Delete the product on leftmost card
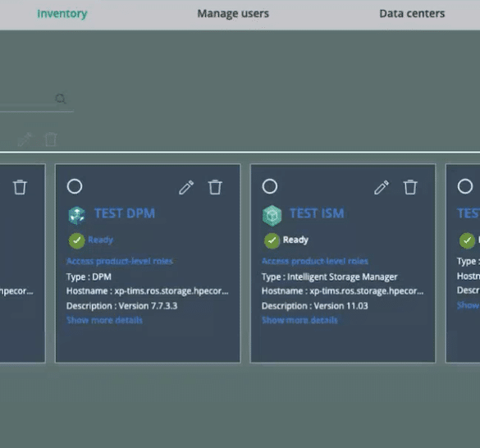The image size is (480, 448). click(x=20, y=187)
